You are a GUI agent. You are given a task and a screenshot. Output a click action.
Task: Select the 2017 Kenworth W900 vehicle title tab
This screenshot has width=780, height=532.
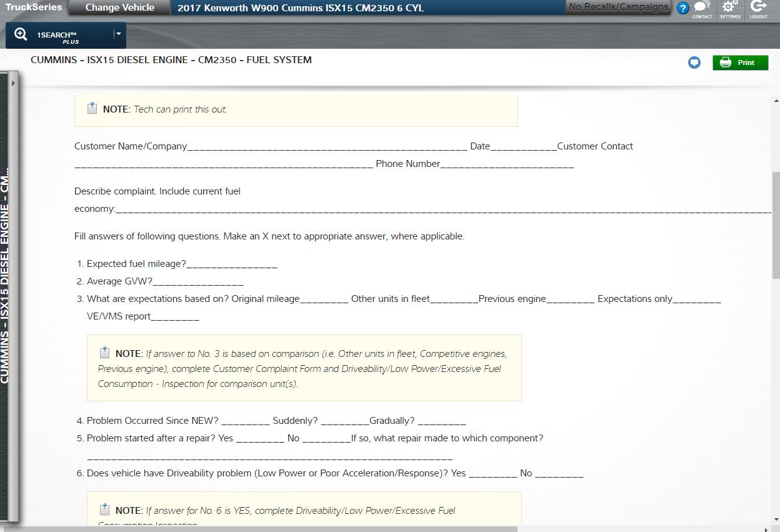coord(300,8)
